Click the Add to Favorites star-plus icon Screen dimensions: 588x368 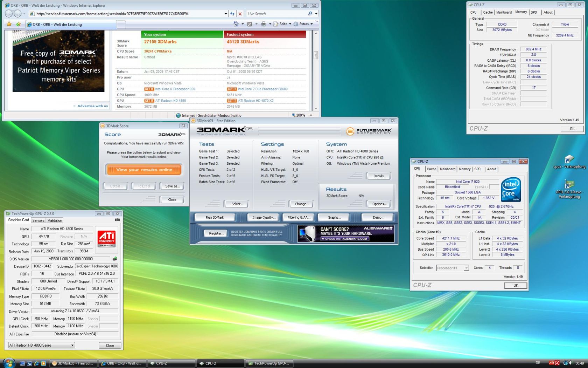[18, 24]
